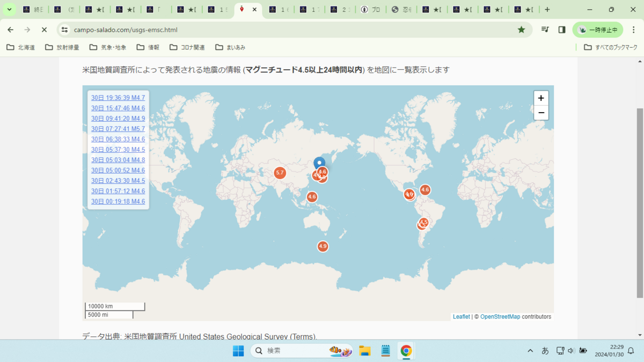Open Chrome from the taskbar
644x362 pixels.
click(x=406, y=351)
